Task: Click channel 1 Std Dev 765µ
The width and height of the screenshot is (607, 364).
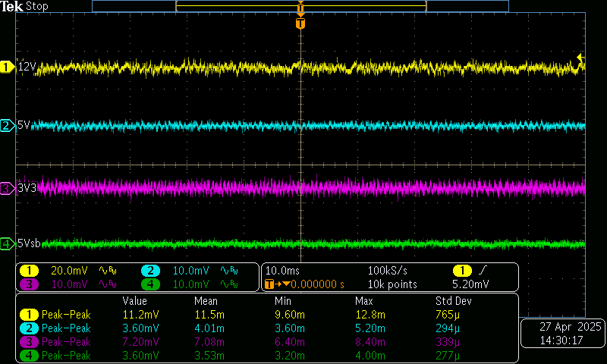Action: (448, 315)
